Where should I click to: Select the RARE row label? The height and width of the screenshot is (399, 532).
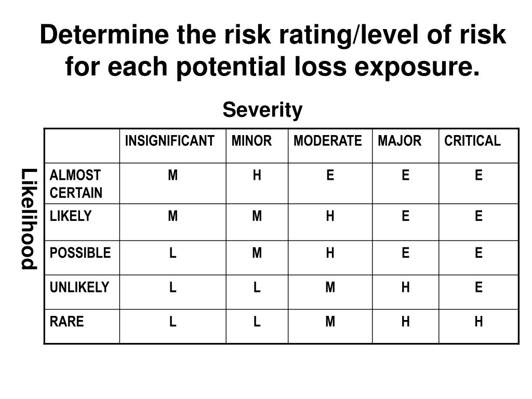(x=66, y=321)
